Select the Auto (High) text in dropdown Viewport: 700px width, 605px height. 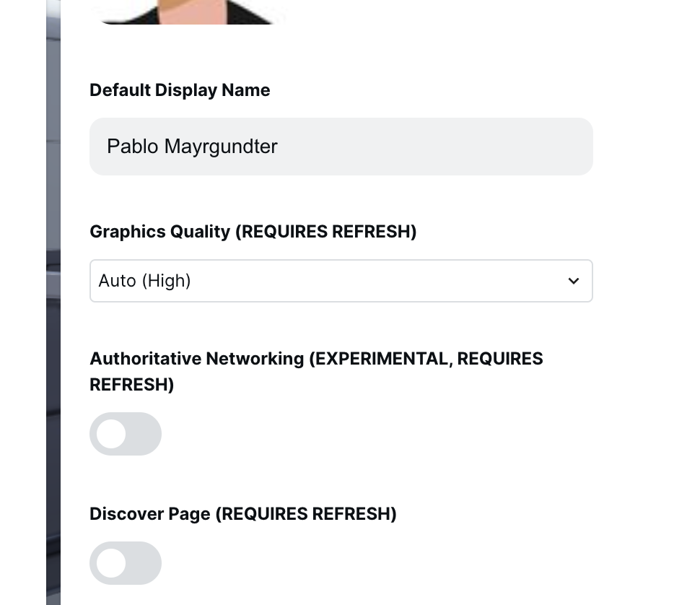tap(144, 281)
